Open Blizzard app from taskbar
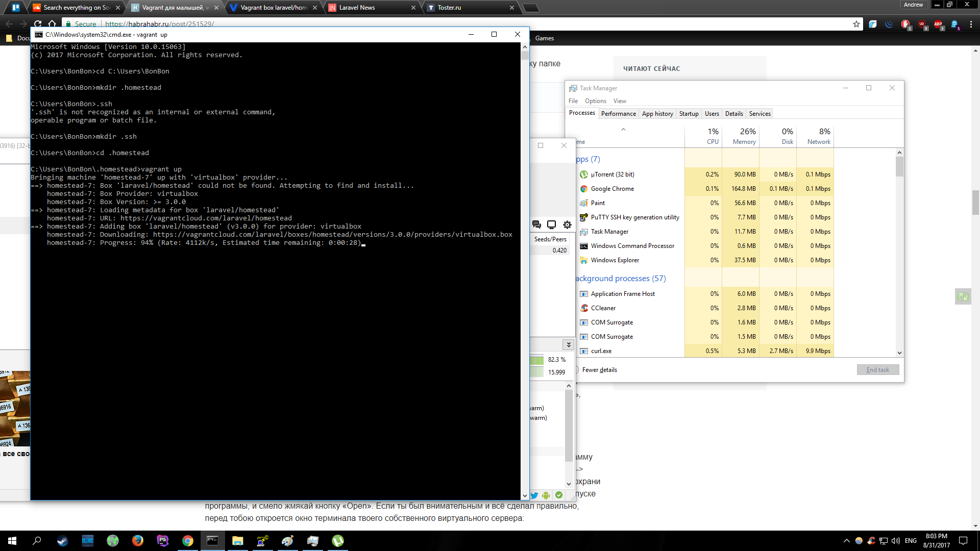980x551 pixels. (87, 541)
